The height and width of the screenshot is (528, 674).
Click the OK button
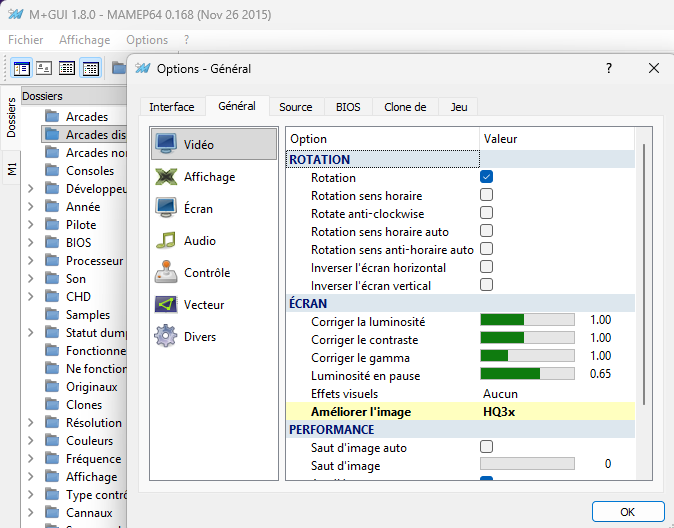pyautogui.click(x=627, y=511)
